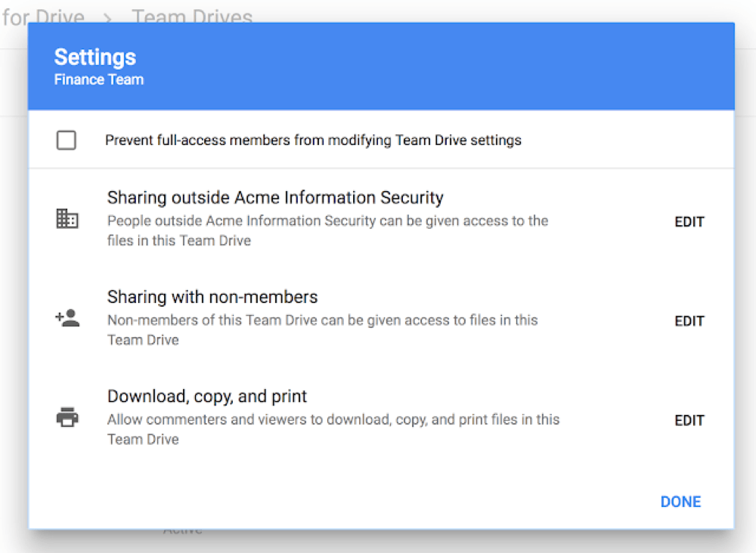
Task: Click the Settings dialog title
Action: tap(94, 57)
